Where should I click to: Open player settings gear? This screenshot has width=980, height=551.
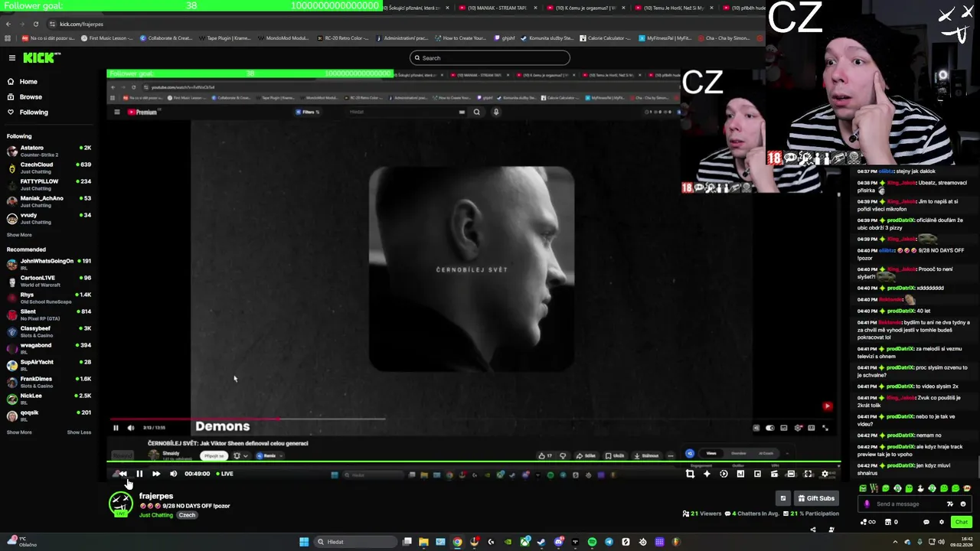tap(825, 474)
